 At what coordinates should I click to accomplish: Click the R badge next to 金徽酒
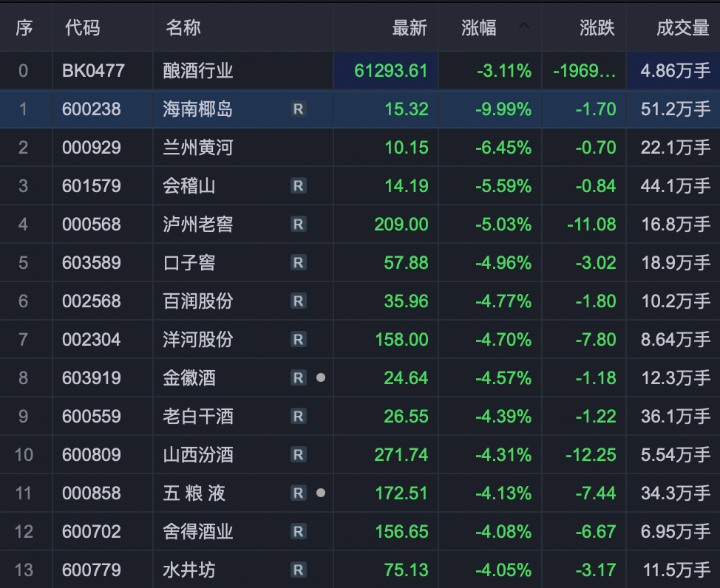[298, 377]
